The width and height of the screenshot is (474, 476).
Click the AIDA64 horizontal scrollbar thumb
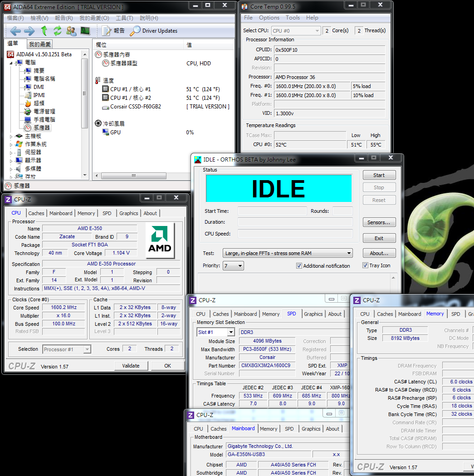[133, 176]
